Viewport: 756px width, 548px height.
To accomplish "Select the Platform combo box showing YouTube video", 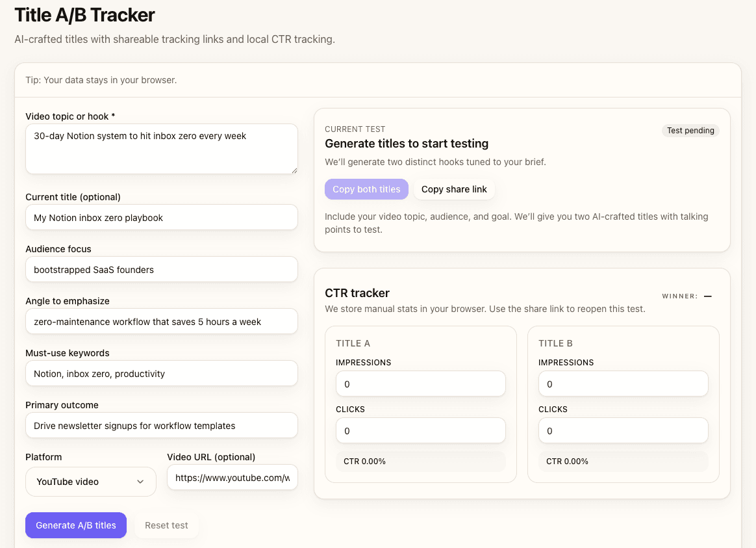I will (90, 482).
